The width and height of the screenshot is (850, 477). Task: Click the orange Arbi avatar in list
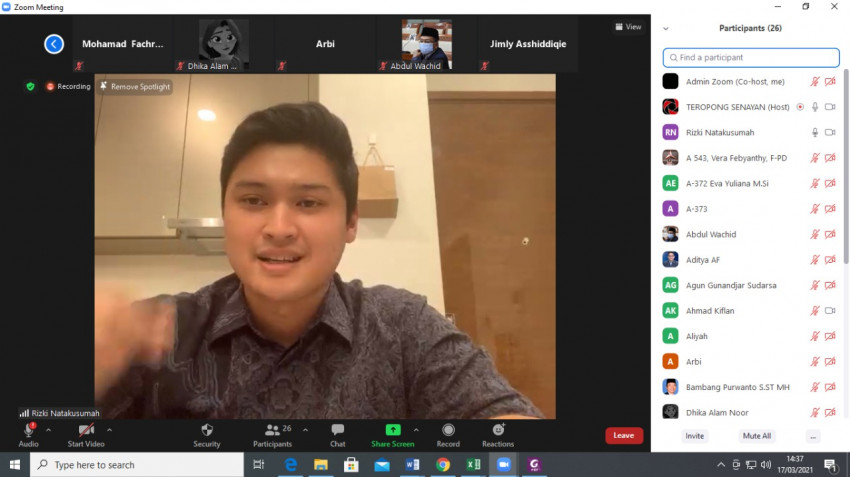pos(671,362)
